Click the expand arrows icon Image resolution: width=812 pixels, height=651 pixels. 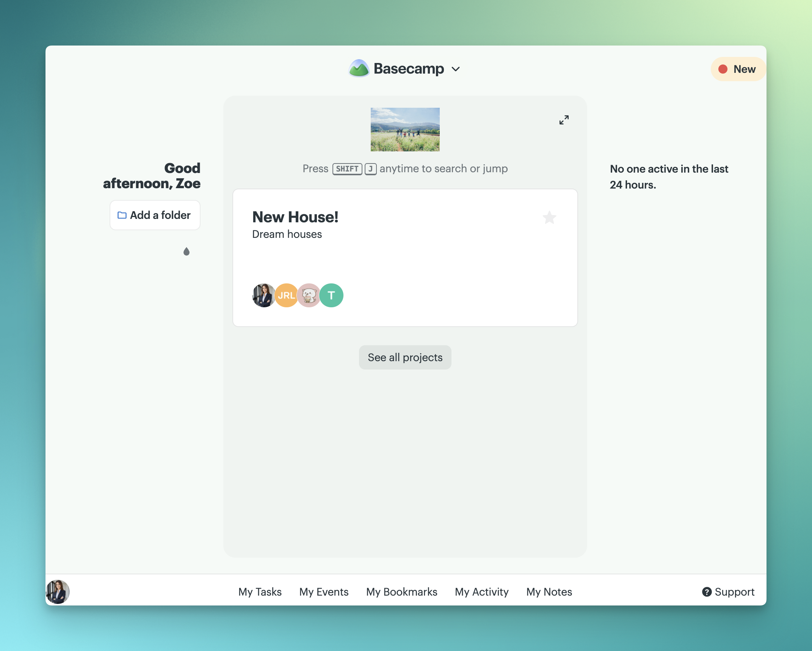[564, 120]
